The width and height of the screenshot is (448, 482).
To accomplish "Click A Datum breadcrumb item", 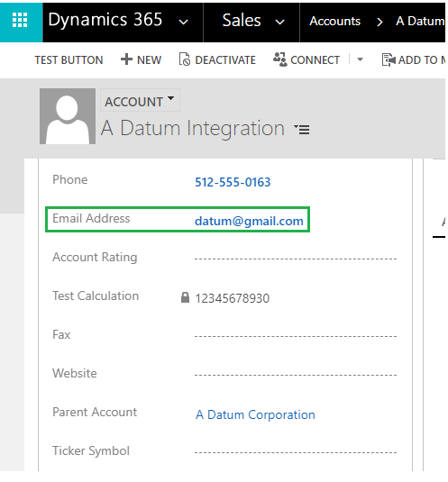I will tap(420, 22).
